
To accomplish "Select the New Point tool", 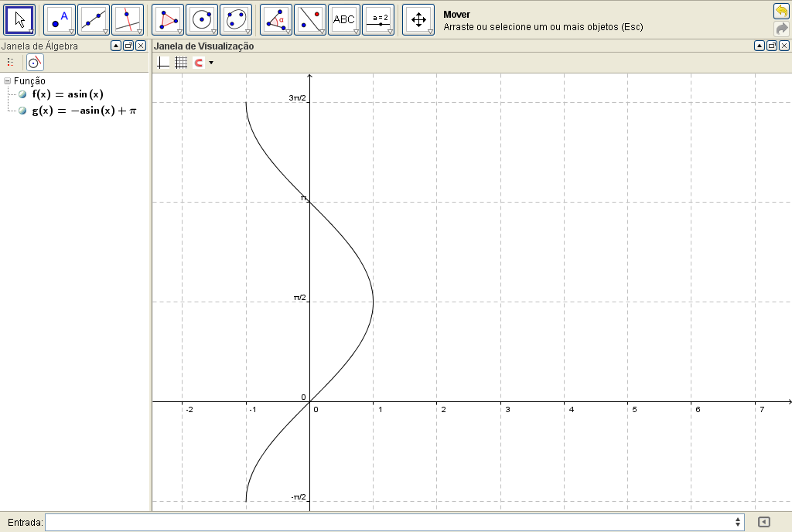I will click(59, 19).
